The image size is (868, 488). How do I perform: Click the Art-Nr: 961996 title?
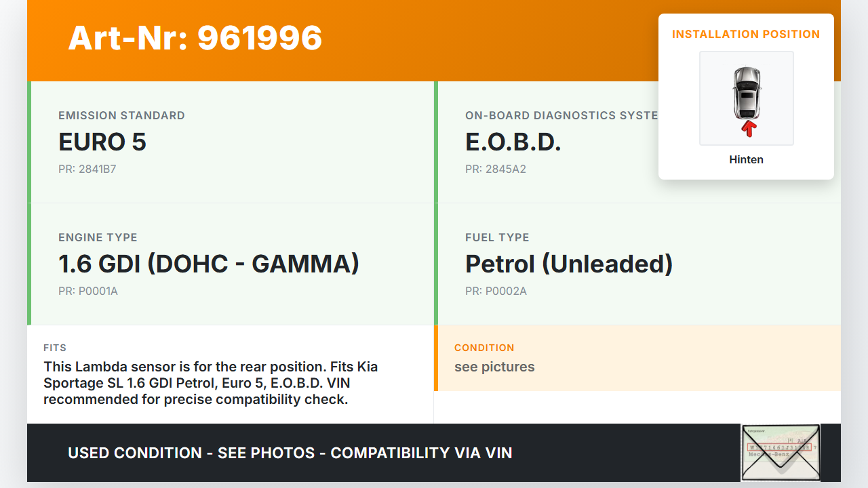(195, 38)
